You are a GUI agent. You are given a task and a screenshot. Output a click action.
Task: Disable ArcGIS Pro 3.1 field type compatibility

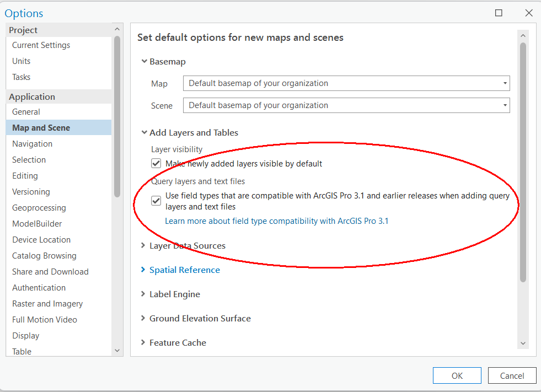156,201
